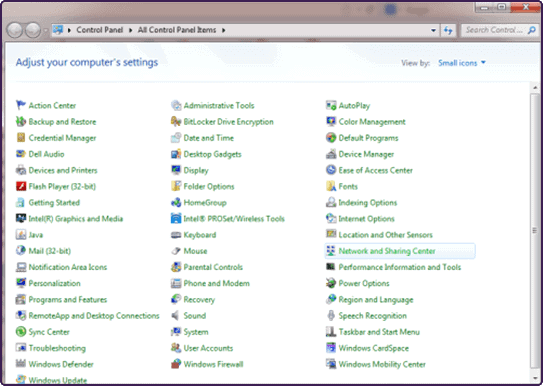The image size is (543, 386).
Task: Click the Default Programs icon
Action: coord(331,137)
